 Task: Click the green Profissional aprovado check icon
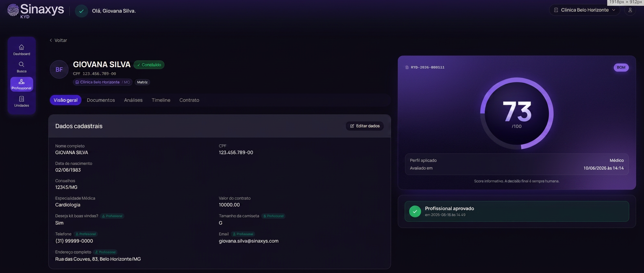pos(415,211)
